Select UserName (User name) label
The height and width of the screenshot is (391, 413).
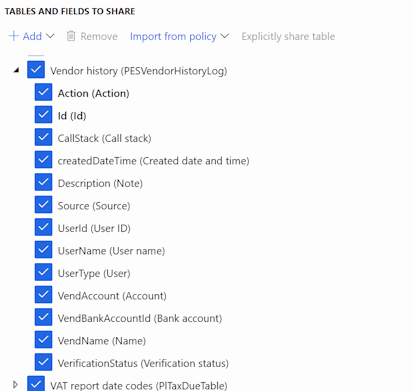111,251
